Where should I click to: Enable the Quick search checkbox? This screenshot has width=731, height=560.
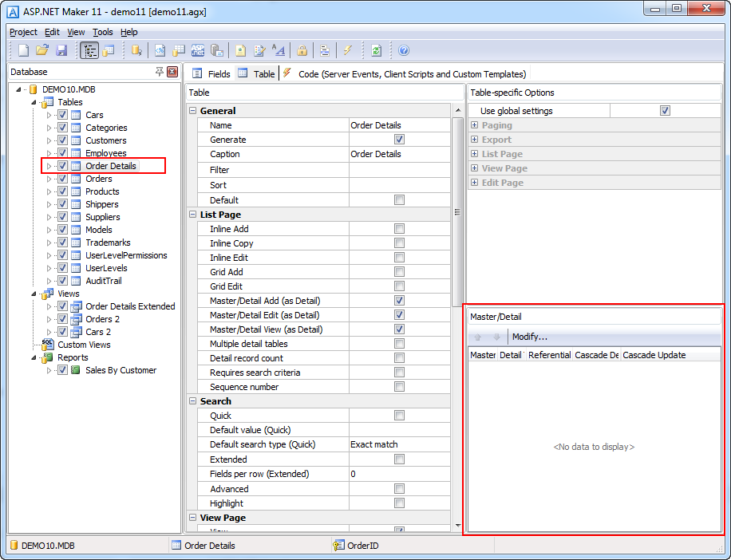tap(399, 415)
